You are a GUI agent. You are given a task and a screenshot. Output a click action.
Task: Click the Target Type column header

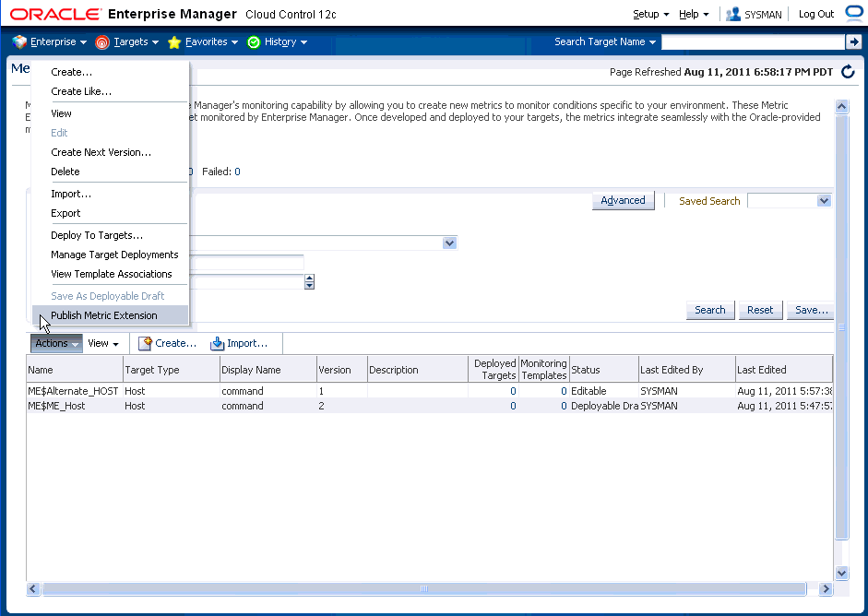(172, 369)
